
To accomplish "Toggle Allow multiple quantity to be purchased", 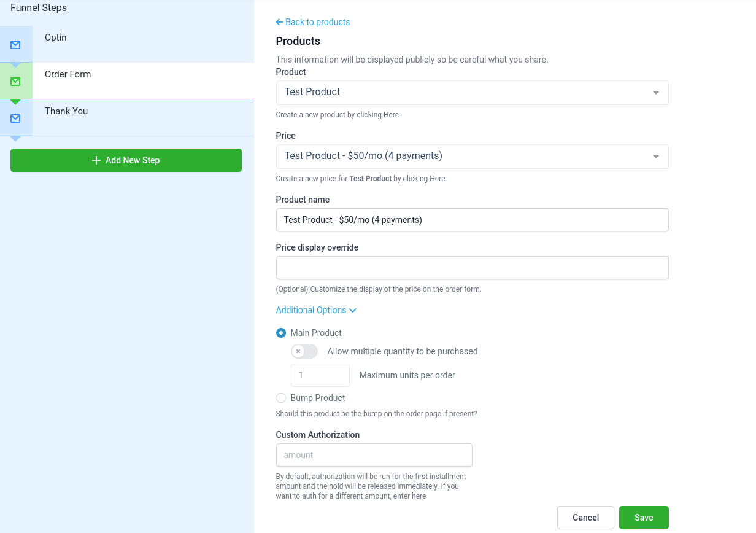I will point(304,351).
